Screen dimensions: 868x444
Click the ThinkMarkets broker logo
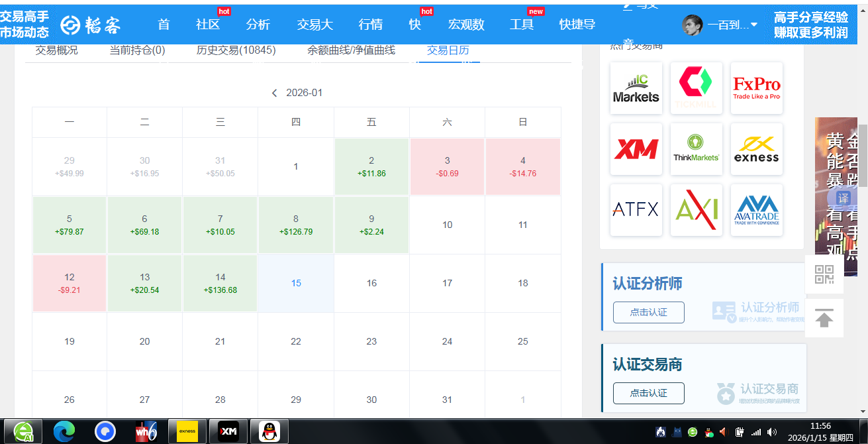[696, 149]
